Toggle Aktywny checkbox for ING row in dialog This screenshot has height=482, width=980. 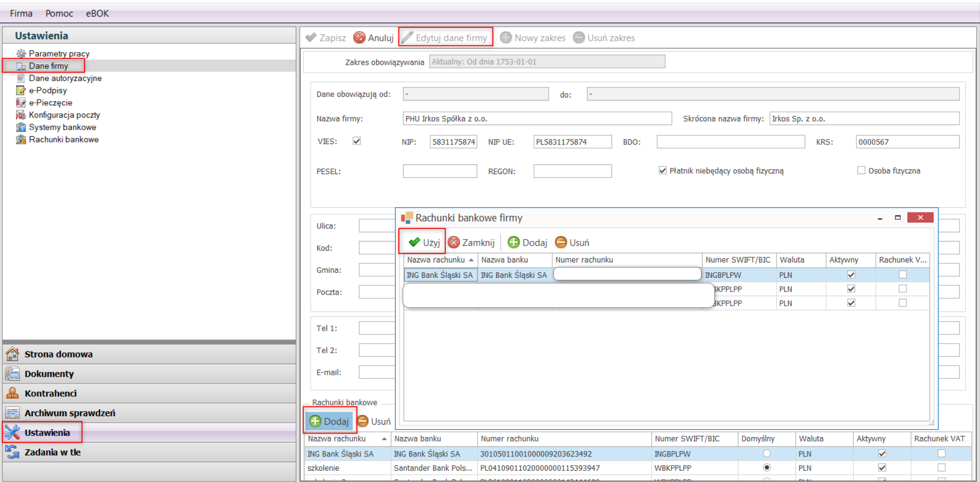[x=851, y=275]
